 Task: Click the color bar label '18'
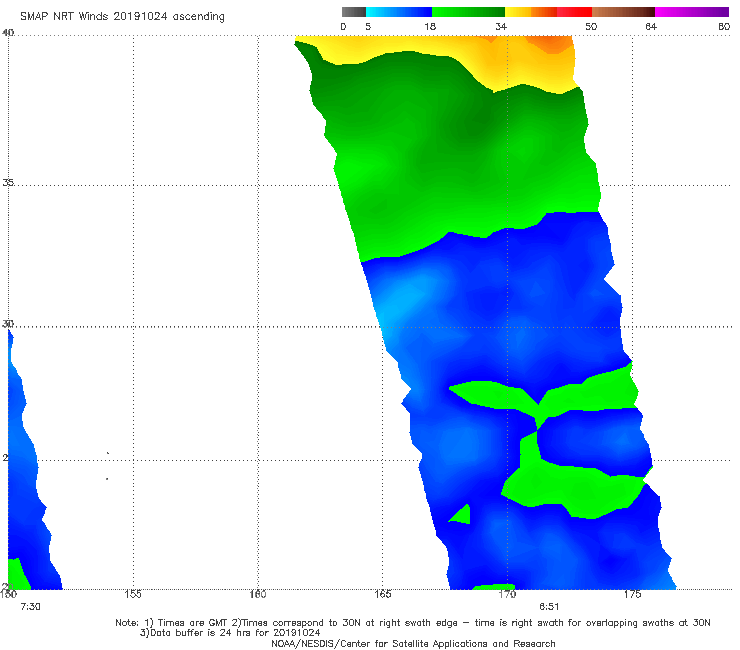click(x=430, y=26)
